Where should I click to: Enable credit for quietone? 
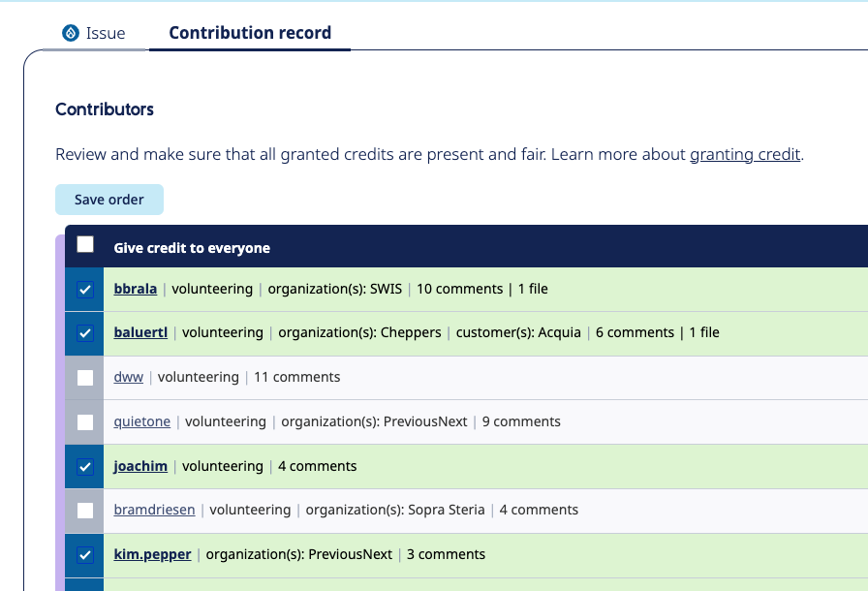pos(84,421)
